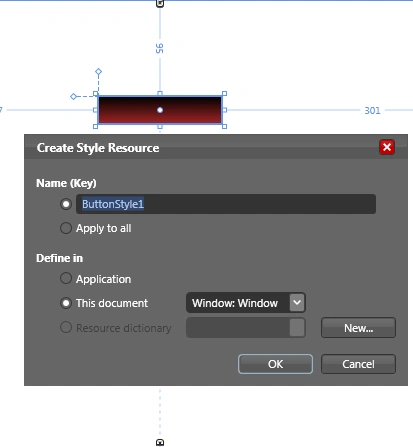
Task: Click the ButtonStyle1 name field
Action: coord(226,204)
